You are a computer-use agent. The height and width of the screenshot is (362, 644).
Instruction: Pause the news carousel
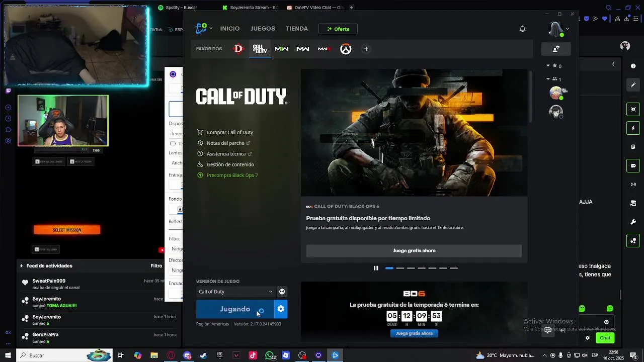pyautogui.click(x=376, y=268)
